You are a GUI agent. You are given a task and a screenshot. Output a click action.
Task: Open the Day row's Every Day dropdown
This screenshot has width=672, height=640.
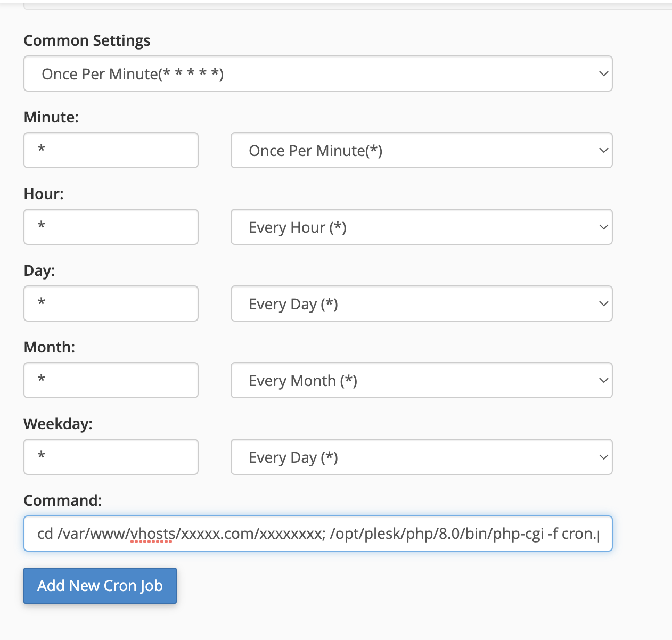(421, 303)
